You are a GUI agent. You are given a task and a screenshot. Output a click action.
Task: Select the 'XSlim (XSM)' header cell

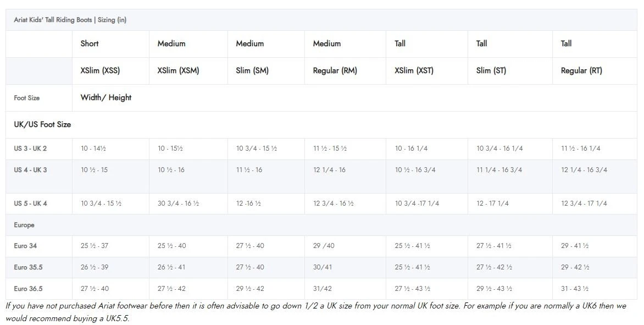tap(178, 70)
